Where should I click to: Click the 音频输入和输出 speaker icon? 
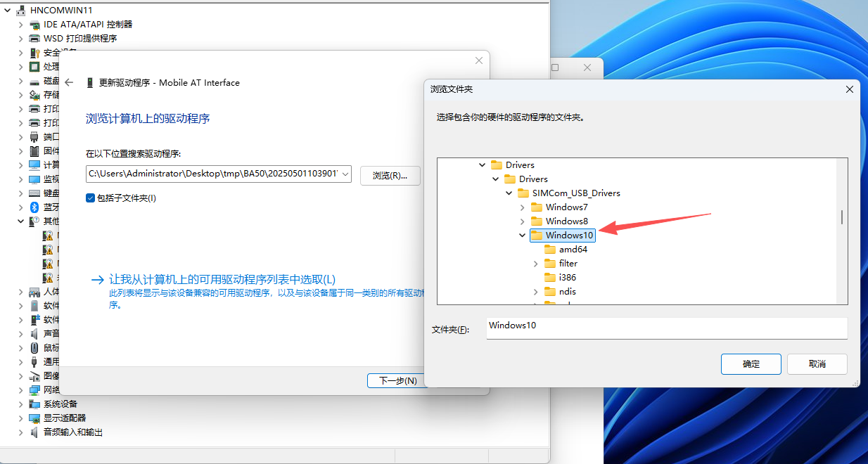click(x=34, y=432)
